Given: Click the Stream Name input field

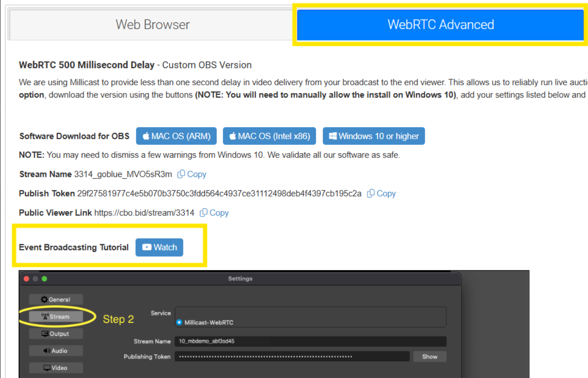Looking at the screenshot, I should 310,341.
